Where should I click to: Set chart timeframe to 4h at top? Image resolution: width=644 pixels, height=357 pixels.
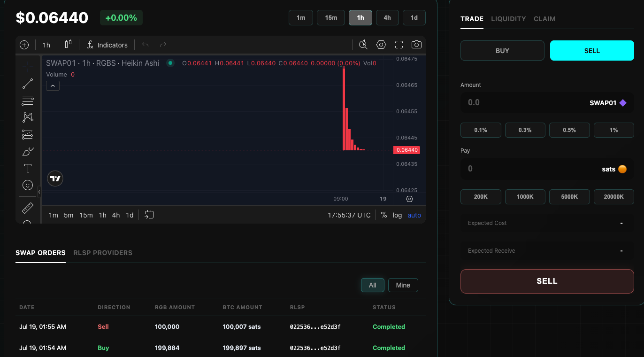point(387,17)
